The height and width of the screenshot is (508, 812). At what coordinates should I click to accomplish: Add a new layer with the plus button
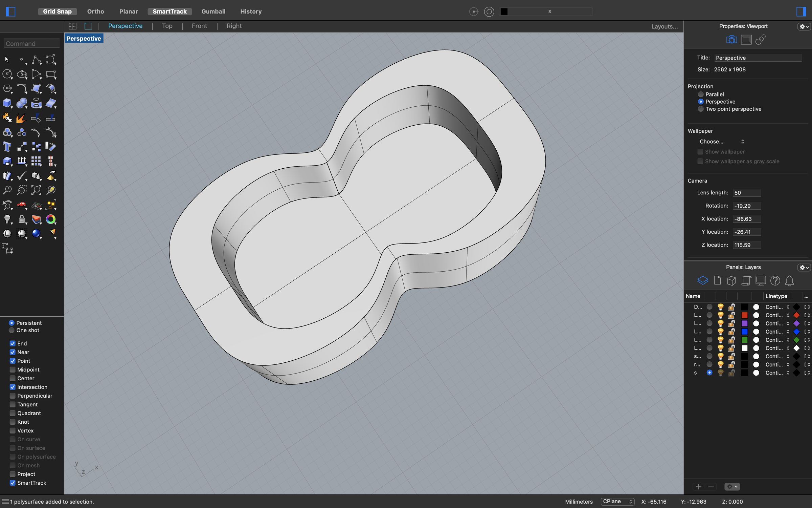[x=698, y=487]
